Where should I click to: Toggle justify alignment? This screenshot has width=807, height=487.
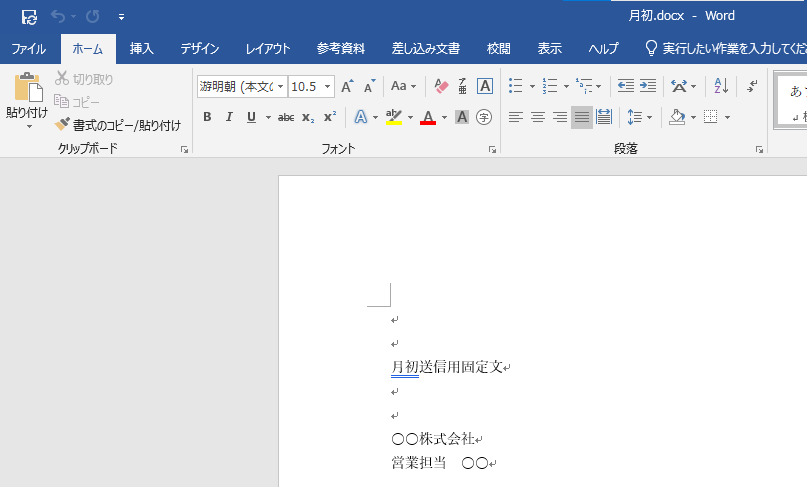[x=582, y=117]
